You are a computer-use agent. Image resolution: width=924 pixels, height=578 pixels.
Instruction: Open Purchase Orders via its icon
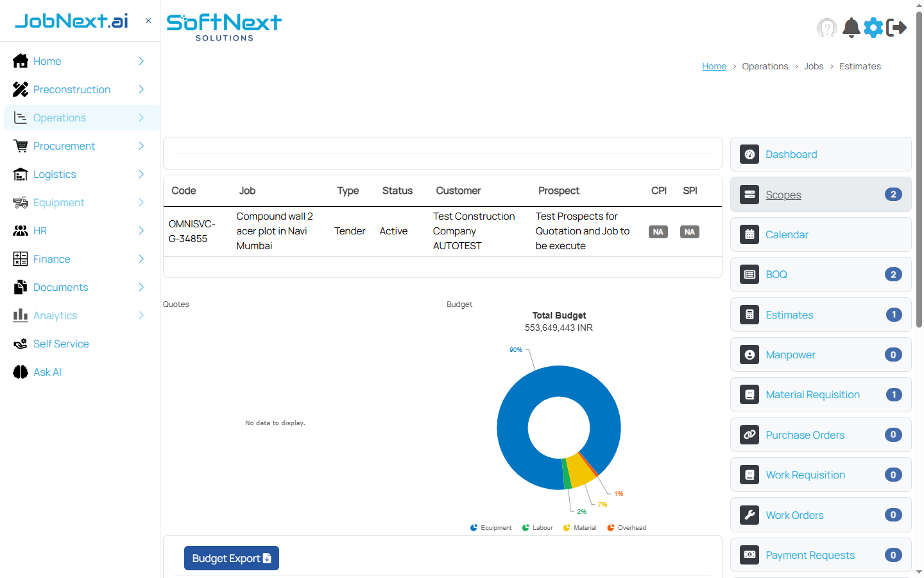point(749,435)
